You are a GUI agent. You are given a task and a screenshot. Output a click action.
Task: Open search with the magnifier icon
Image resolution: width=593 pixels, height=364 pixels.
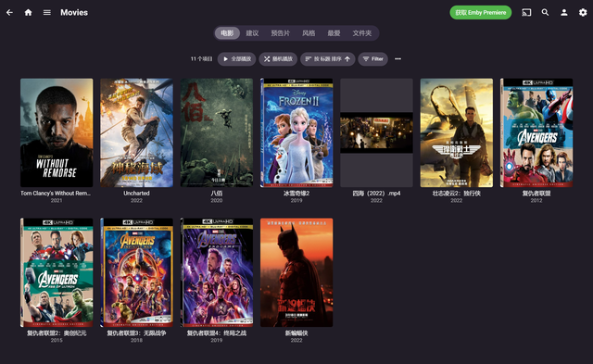546,12
